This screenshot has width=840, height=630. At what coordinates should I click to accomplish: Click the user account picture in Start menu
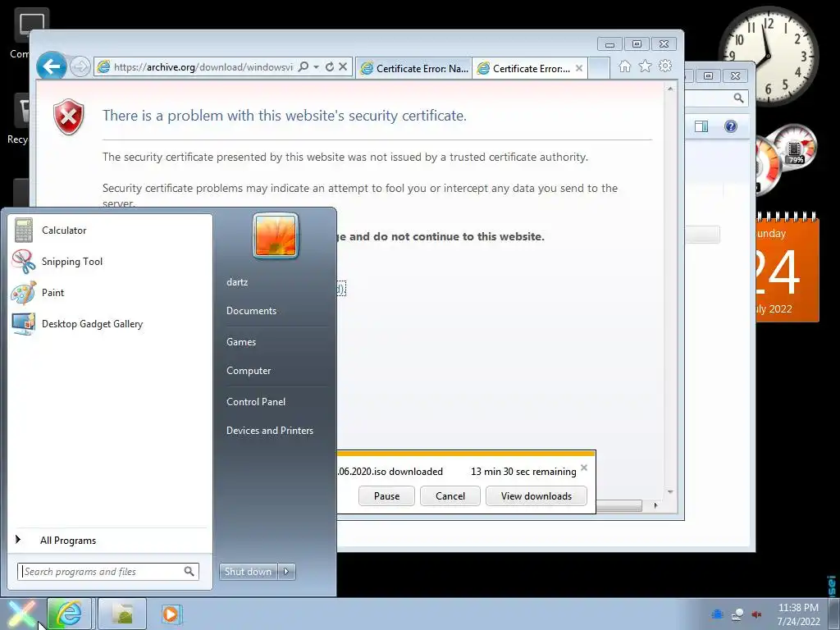click(276, 235)
